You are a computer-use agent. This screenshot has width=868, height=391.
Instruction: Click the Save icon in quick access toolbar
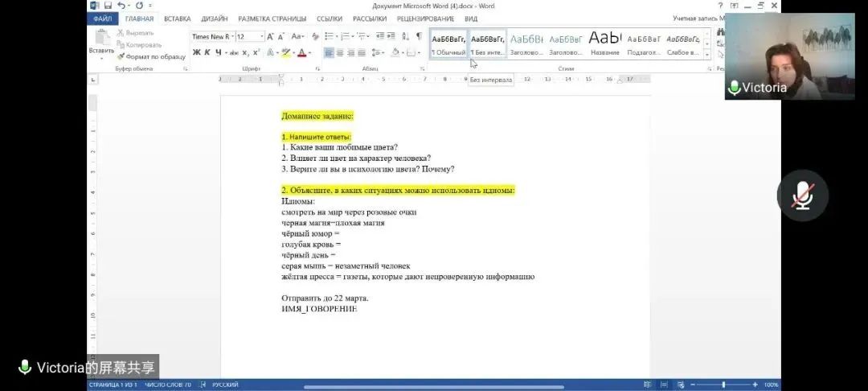(x=108, y=6)
